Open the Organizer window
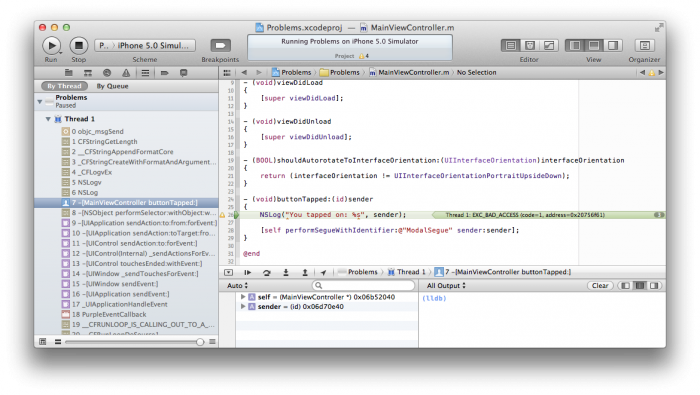The width and height of the screenshot is (700, 395). (644, 46)
